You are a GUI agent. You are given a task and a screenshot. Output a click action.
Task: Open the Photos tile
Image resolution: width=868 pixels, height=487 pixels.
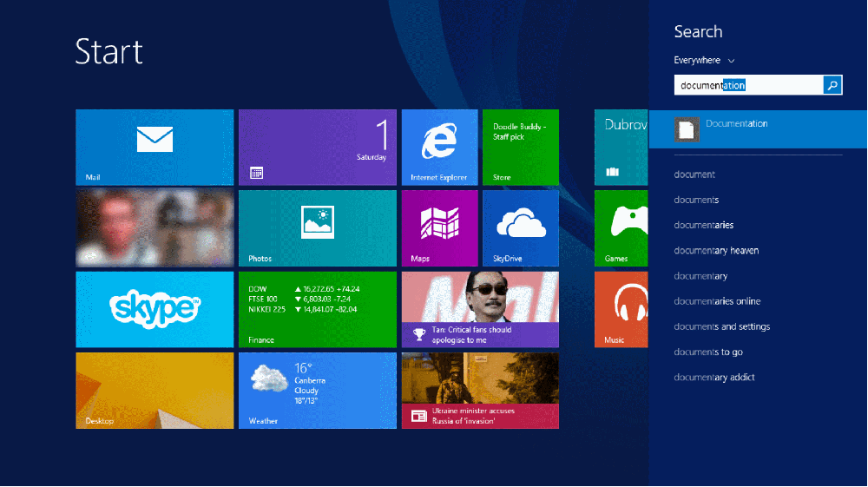coord(317,228)
